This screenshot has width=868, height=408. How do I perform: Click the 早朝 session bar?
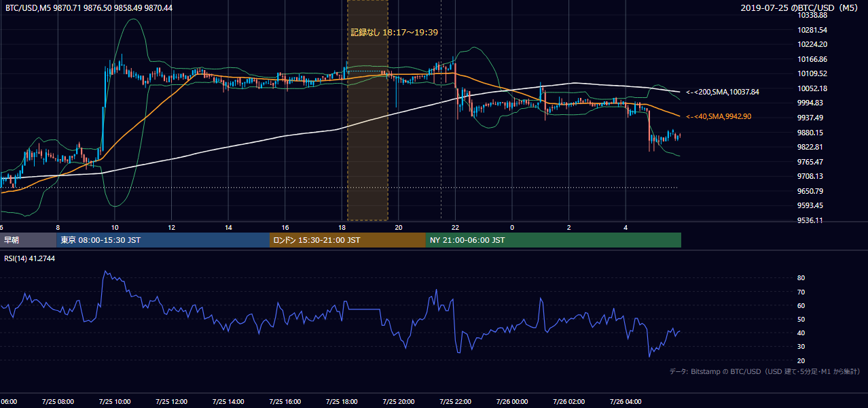click(29, 240)
